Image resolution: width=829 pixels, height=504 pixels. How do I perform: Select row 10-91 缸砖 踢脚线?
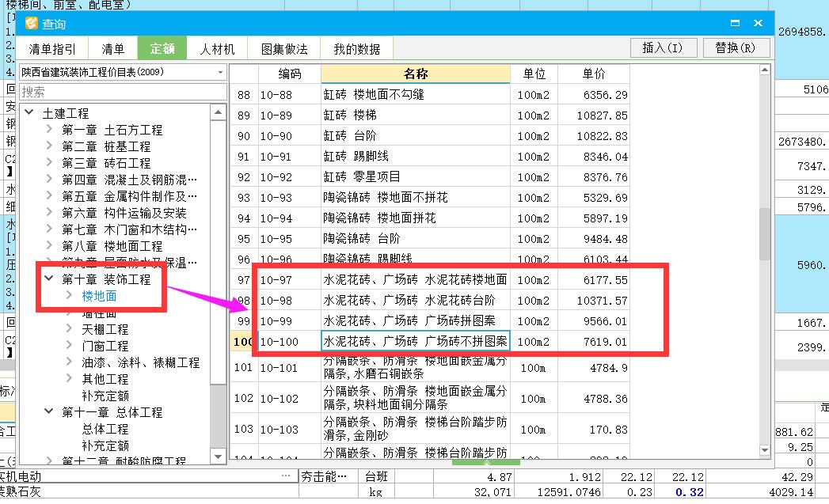(x=430, y=157)
